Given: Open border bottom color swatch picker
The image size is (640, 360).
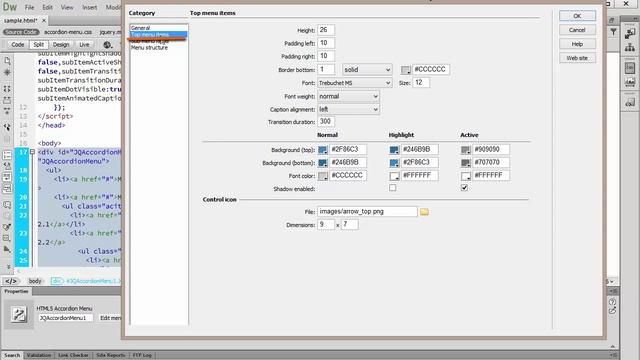Looking at the screenshot, I should pyautogui.click(x=405, y=70).
